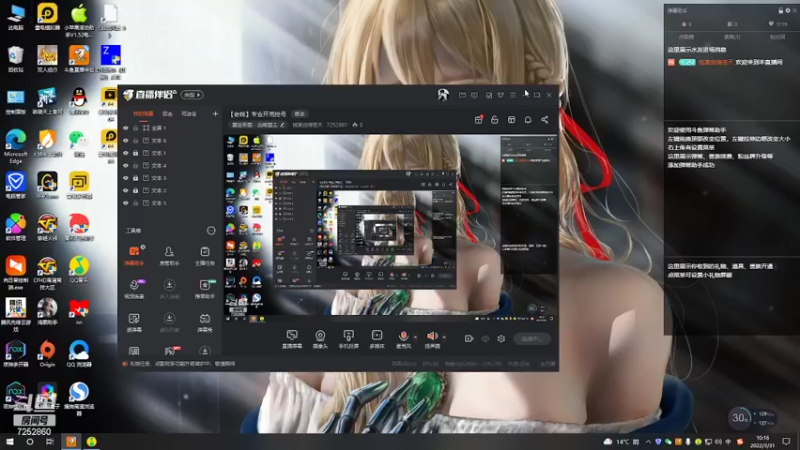Select the 文本 5 source row
This screenshot has width=800, height=450.
tap(171, 203)
